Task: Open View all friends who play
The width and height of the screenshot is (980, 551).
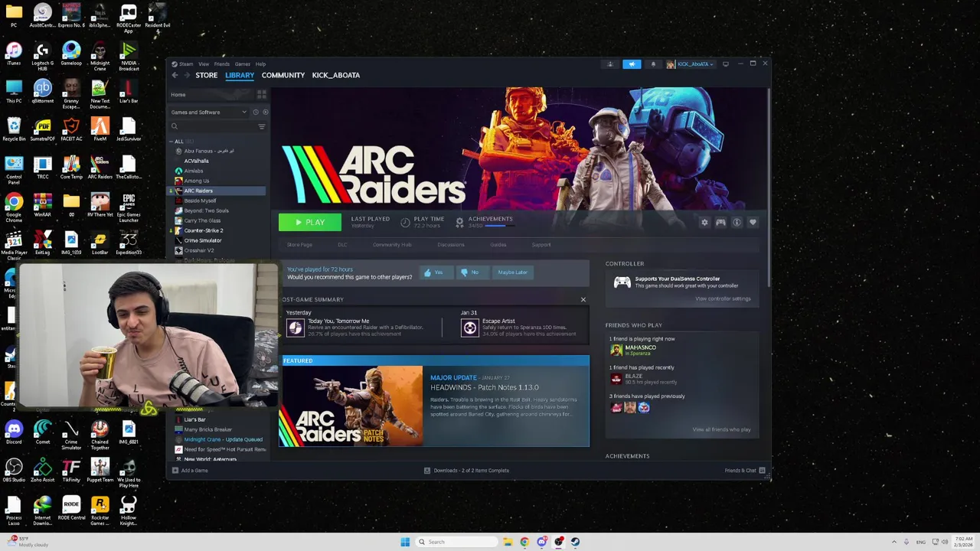Action: pyautogui.click(x=721, y=430)
